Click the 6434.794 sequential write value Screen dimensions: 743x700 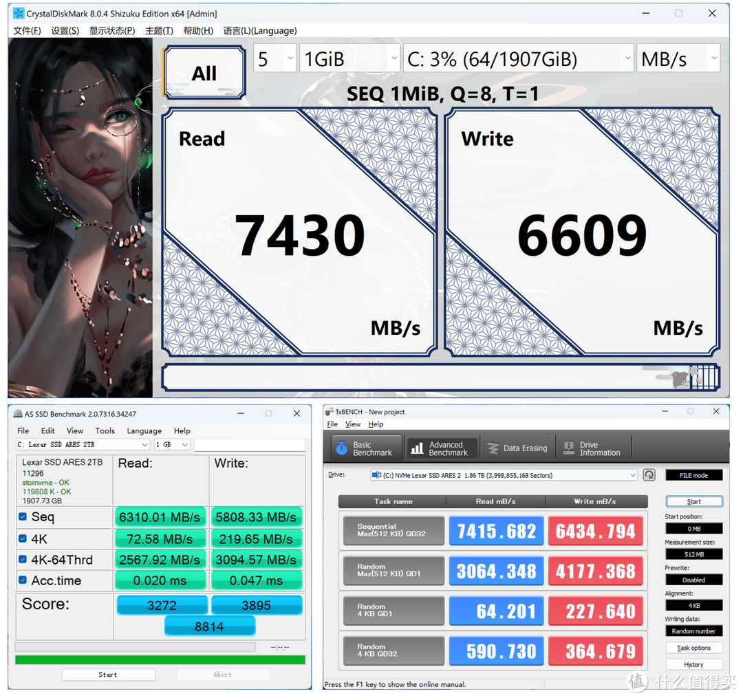click(596, 531)
